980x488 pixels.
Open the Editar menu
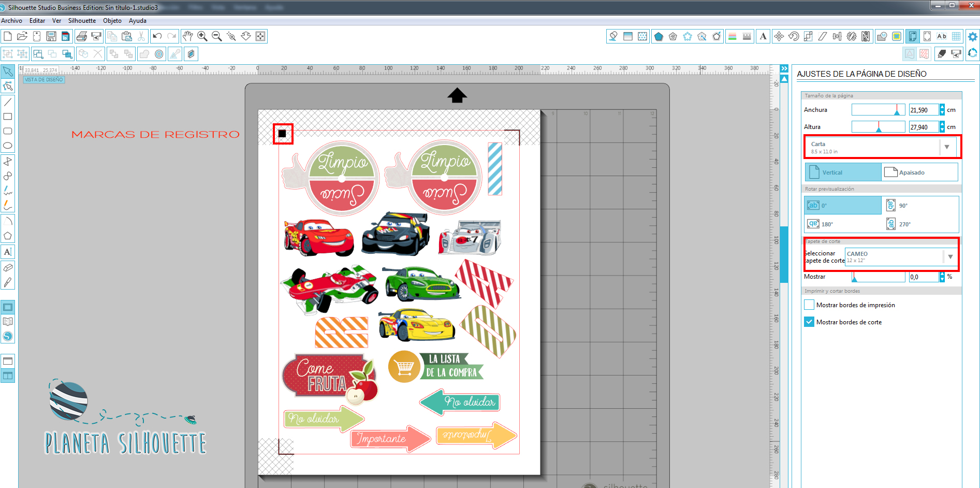point(37,21)
